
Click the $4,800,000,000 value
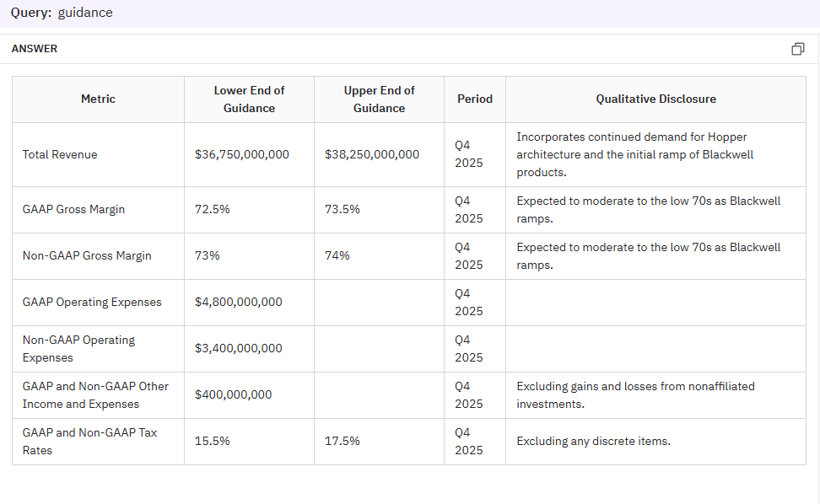coord(239,303)
